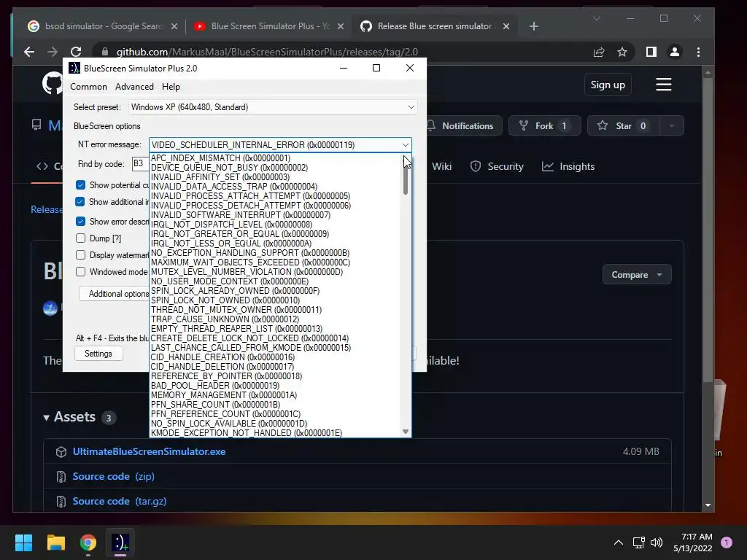This screenshot has height=560, width=747.
Task: Open the Wiki tab on GitHub
Action: point(441,167)
